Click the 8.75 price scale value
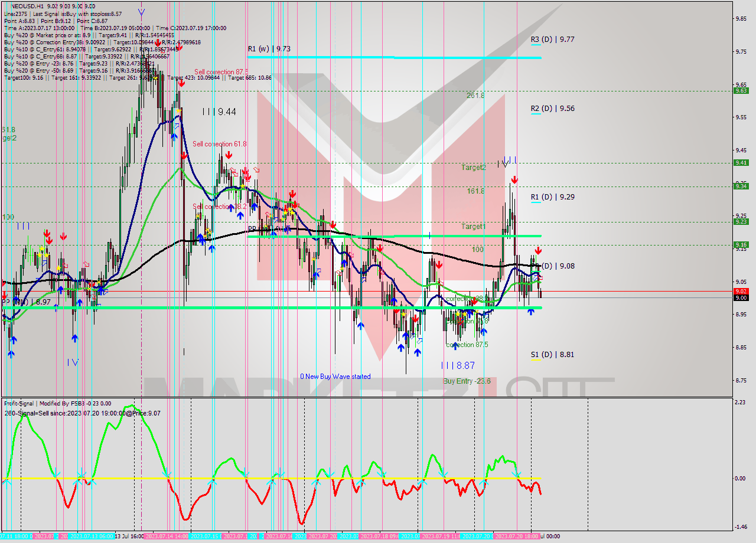 click(741, 380)
